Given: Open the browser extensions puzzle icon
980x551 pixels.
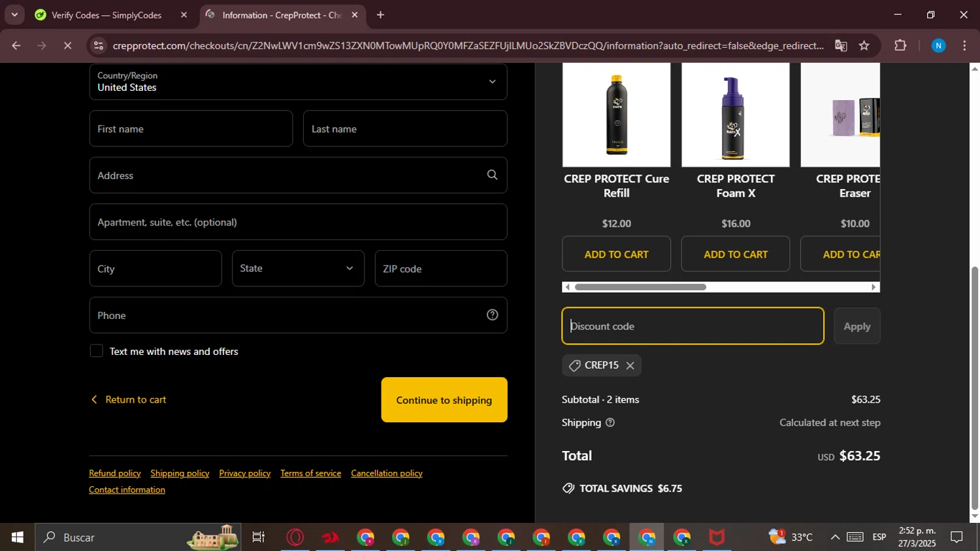Looking at the screenshot, I should tap(900, 46).
